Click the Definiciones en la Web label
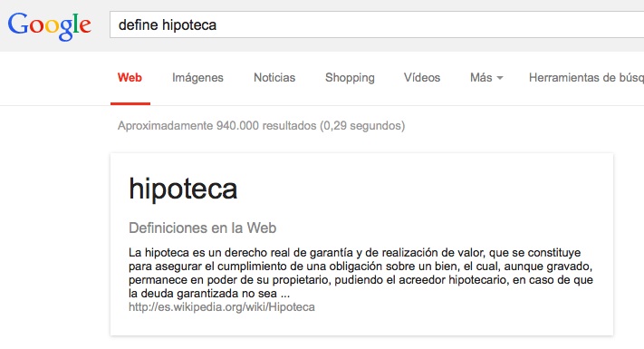 [203, 228]
